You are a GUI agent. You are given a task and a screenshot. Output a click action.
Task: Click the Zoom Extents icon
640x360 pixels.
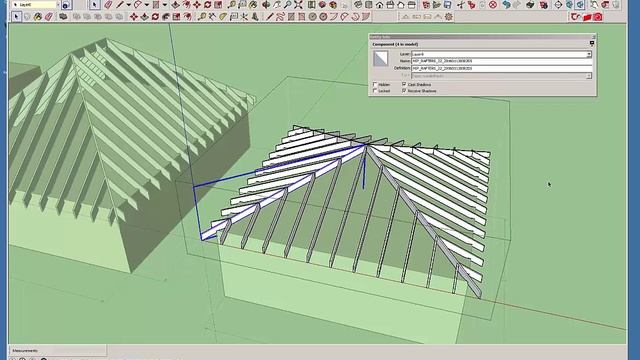pos(298,5)
